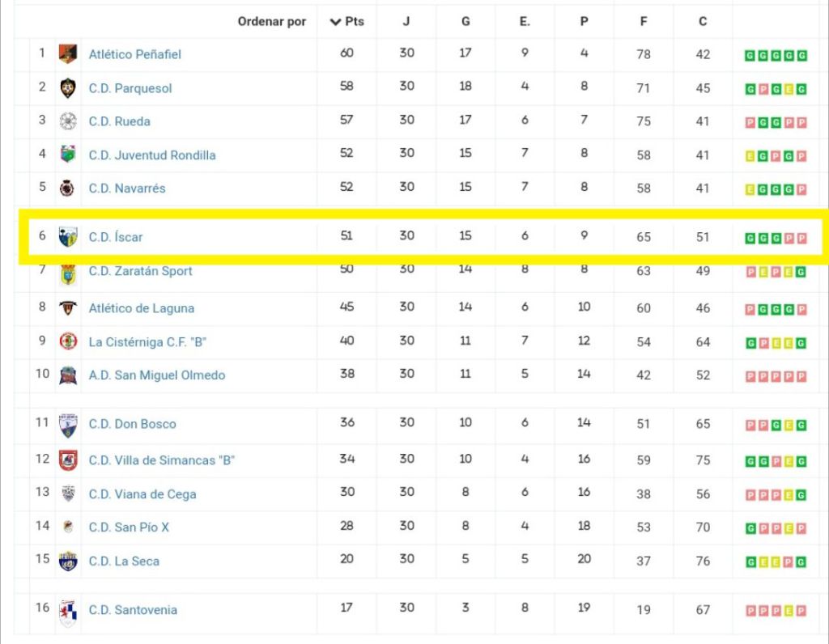Sort standings by E. draws column

[525, 22]
